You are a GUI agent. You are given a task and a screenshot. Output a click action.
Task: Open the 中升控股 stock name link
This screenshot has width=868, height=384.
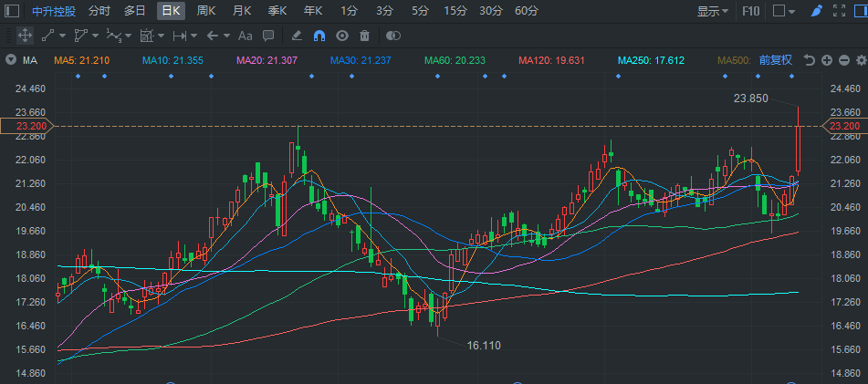click(54, 11)
